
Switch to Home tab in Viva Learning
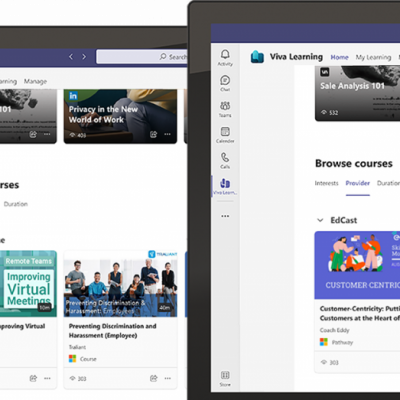click(339, 57)
